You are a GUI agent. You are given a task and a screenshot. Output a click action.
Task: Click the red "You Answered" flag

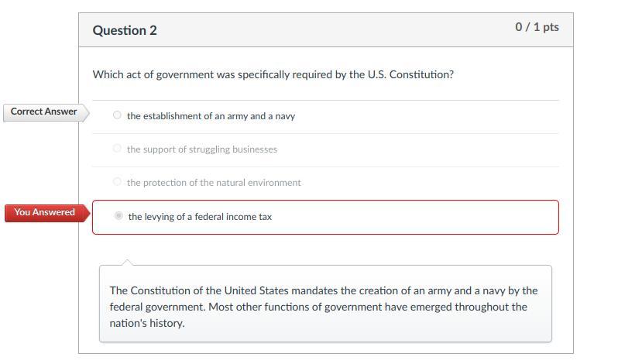(44, 212)
